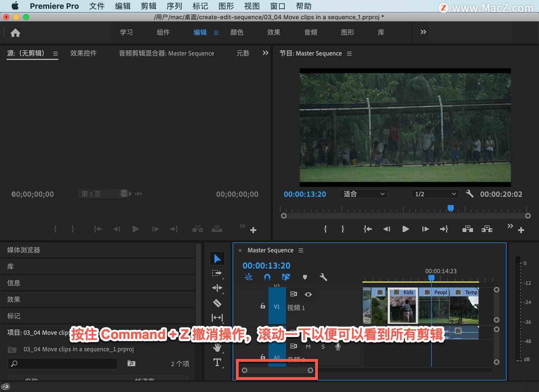Viewport: 539px width, 392px height.
Task: Open 标记 panel
Action: (x=13, y=316)
